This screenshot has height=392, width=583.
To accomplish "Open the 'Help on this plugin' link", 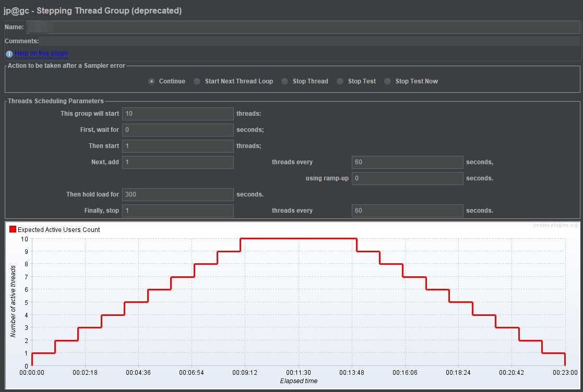I will [x=41, y=53].
